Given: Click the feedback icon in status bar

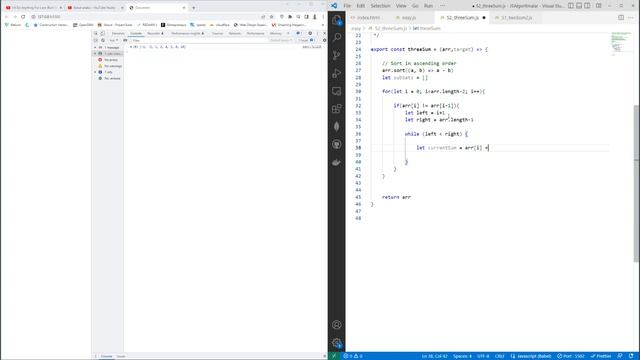Looking at the screenshot, I should (x=620, y=356).
